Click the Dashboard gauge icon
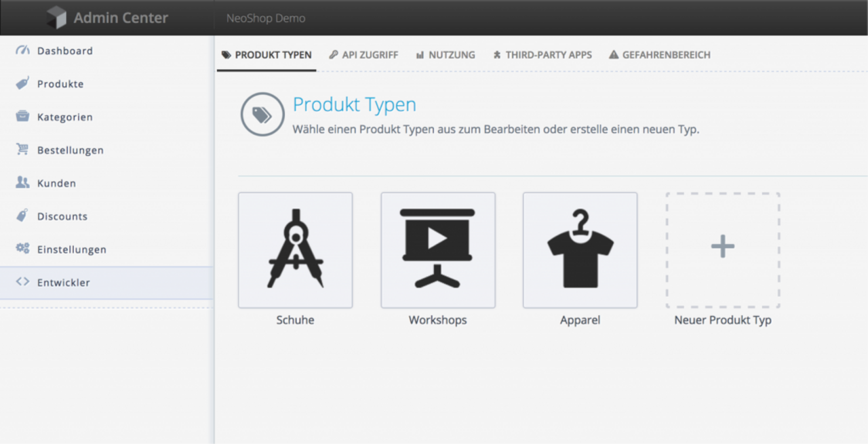Screen dimensions: 868x444 point(22,51)
